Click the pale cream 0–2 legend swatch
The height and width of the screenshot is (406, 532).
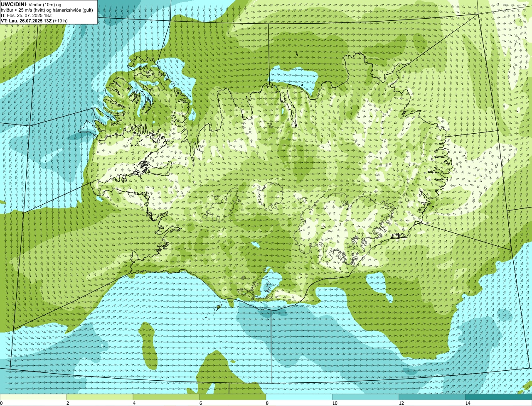(x=33, y=397)
